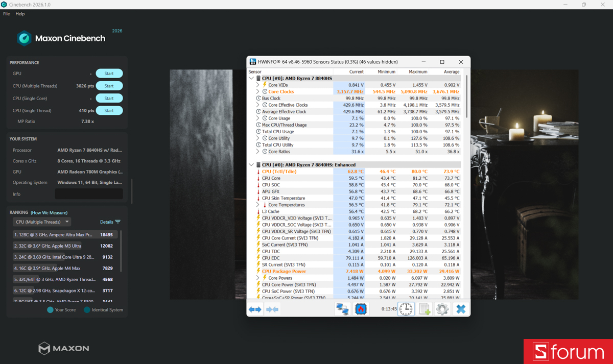Click the Sforum logo
The height and width of the screenshot is (364, 613).
(x=568, y=352)
